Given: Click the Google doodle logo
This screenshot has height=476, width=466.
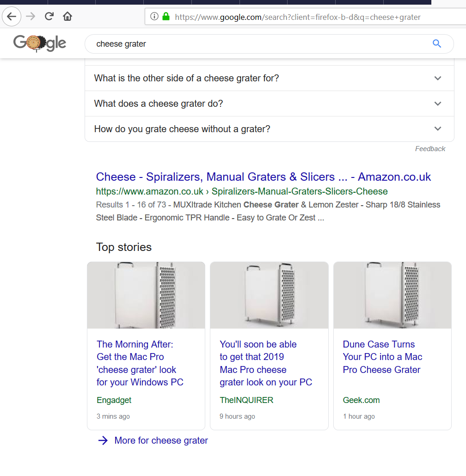Looking at the screenshot, I should click(40, 43).
